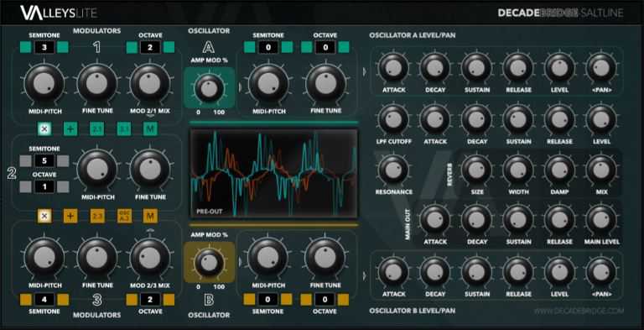Click arrow before Oscillator B Attack knob
The image size is (644, 330).
pos(365,275)
